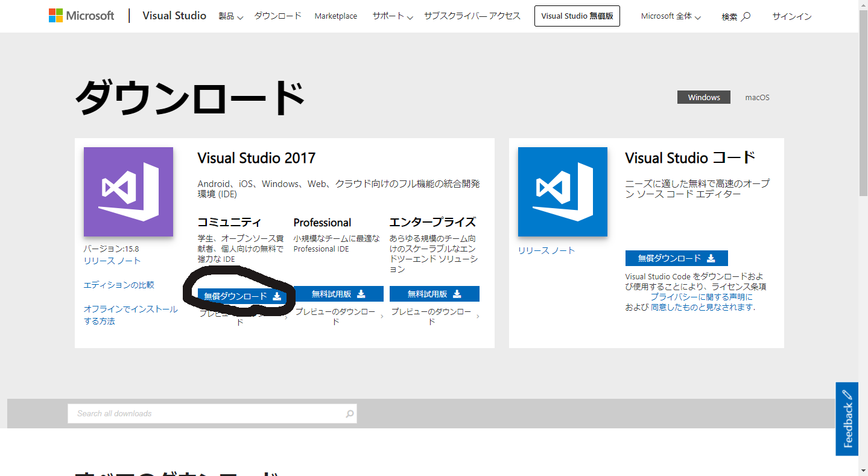Click download arrow icon on VS Code button
The height and width of the screenshot is (476, 868).
[711, 258]
